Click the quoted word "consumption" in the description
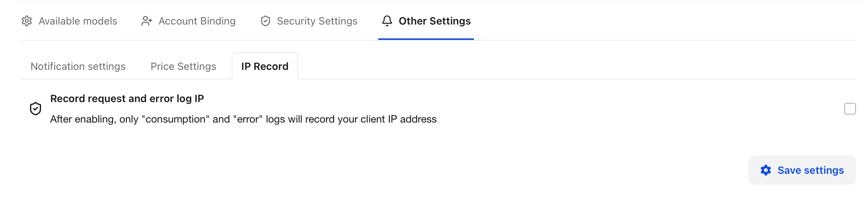The image size is (868, 210). tap(175, 119)
